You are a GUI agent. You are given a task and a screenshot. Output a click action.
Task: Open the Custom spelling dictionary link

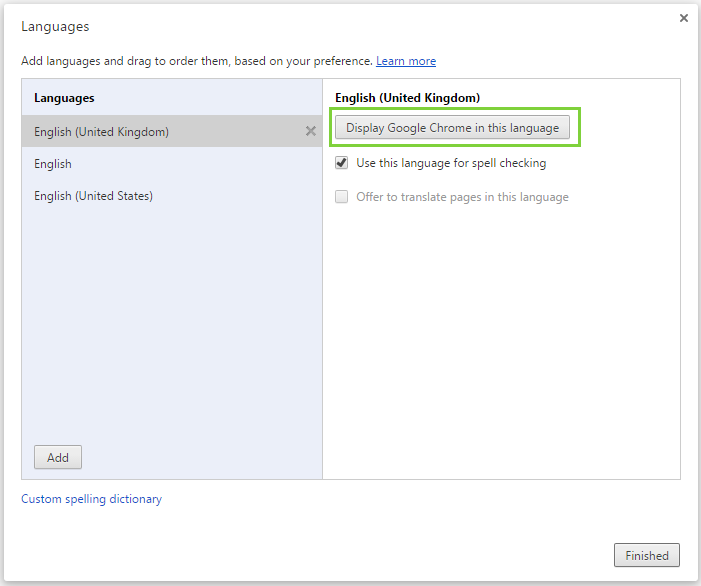(91, 499)
